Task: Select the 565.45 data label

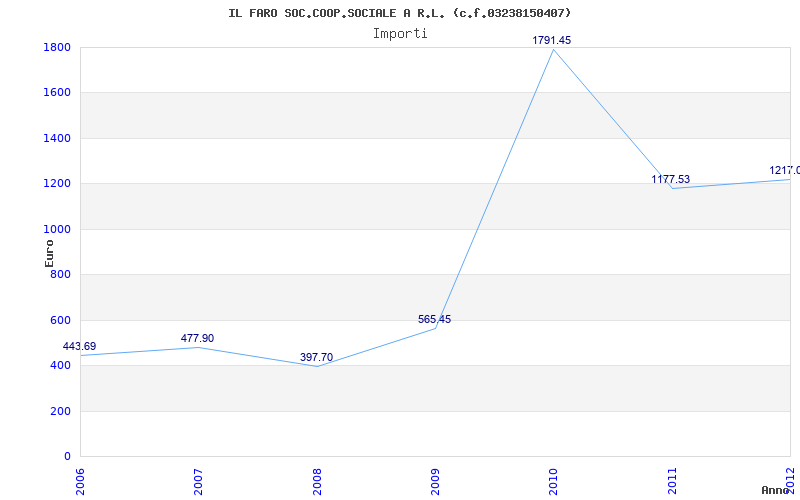Action: pyautogui.click(x=434, y=320)
